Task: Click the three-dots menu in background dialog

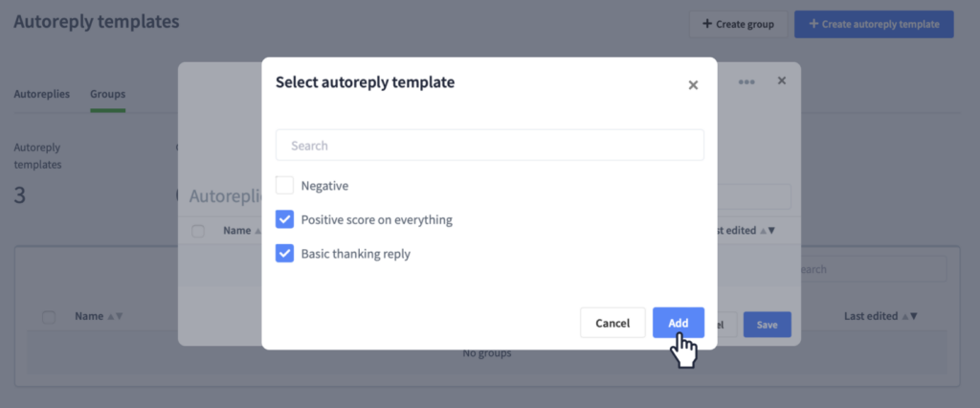Action: 746,82
